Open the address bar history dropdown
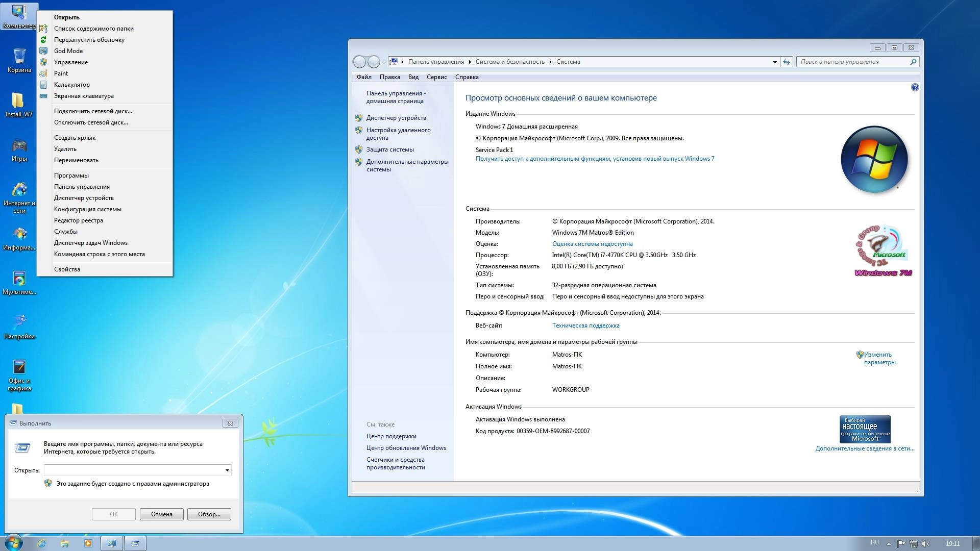Image resolution: width=980 pixels, height=551 pixels. point(775,62)
